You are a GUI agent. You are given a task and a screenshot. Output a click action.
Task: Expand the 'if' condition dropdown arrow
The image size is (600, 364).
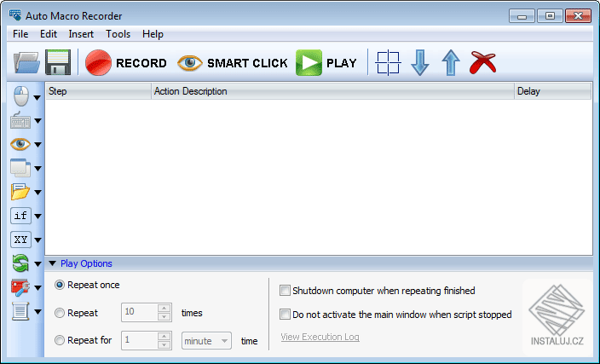pos(37,217)
